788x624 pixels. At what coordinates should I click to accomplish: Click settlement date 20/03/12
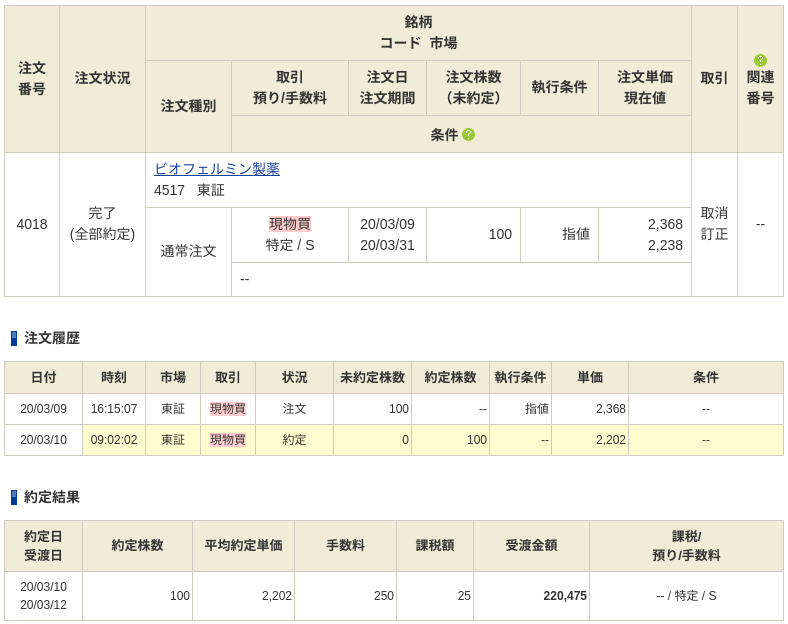[43, 605]
